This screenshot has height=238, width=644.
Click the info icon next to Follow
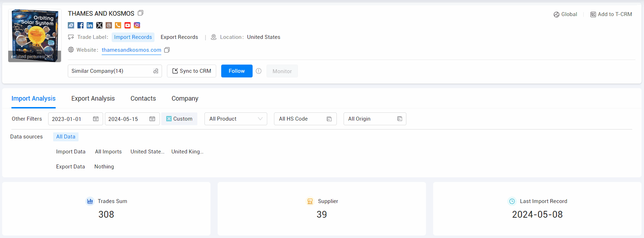coord(259,71)
